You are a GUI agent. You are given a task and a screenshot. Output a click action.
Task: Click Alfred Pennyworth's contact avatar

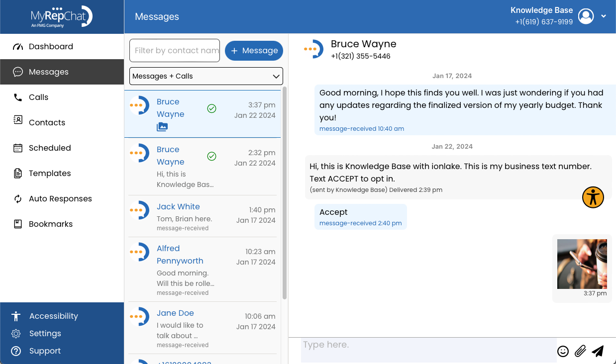(139, 252)
